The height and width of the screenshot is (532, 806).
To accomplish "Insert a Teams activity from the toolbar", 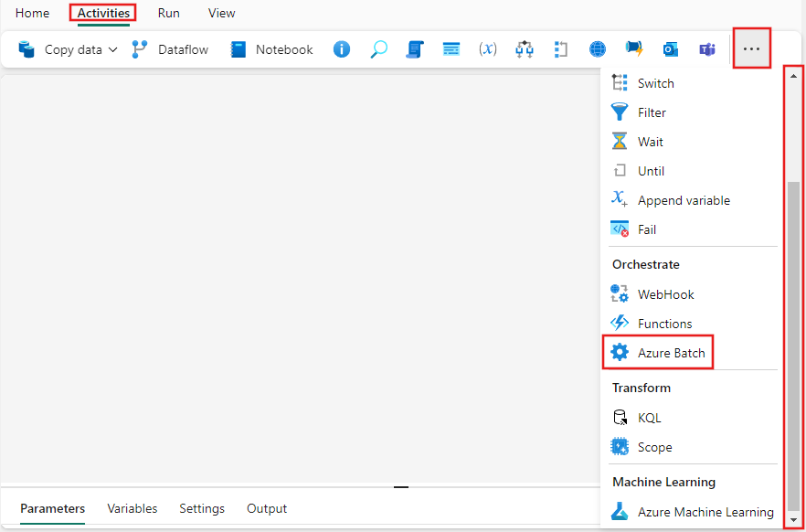I will click(707, 49).
